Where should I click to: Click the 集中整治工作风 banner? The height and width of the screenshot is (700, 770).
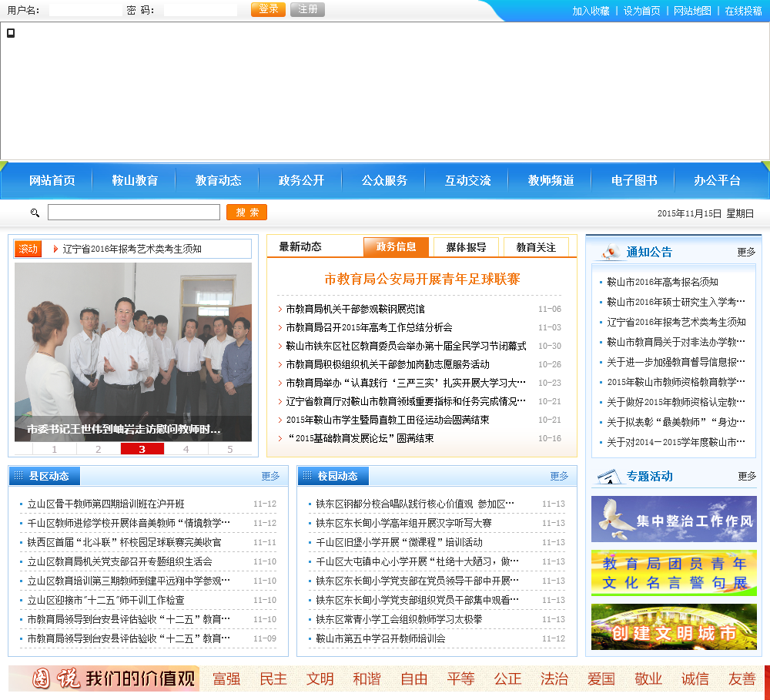[x=674, y=519]
